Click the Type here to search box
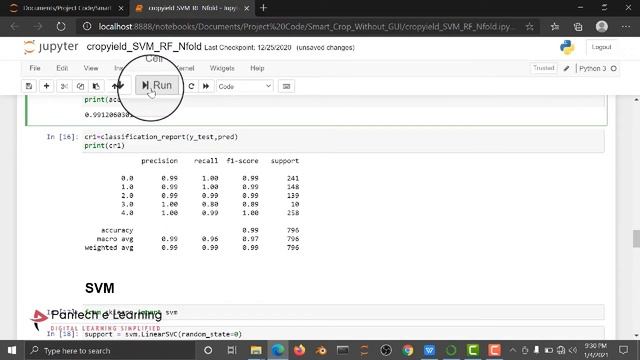 pyautogui.click(x=110, y=350)
